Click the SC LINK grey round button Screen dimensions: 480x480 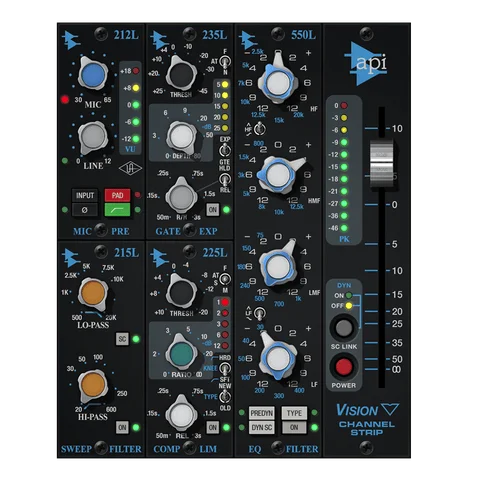pyautogui.click(x=344, y=328)
